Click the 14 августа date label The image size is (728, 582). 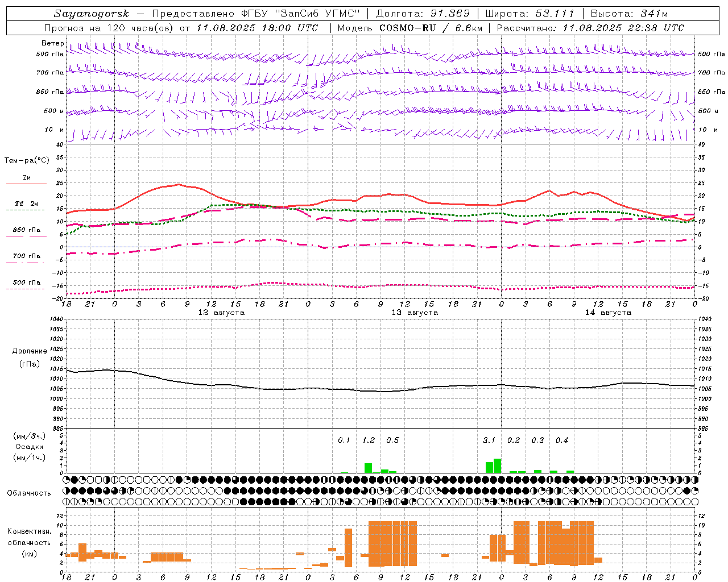pos(608,313)
